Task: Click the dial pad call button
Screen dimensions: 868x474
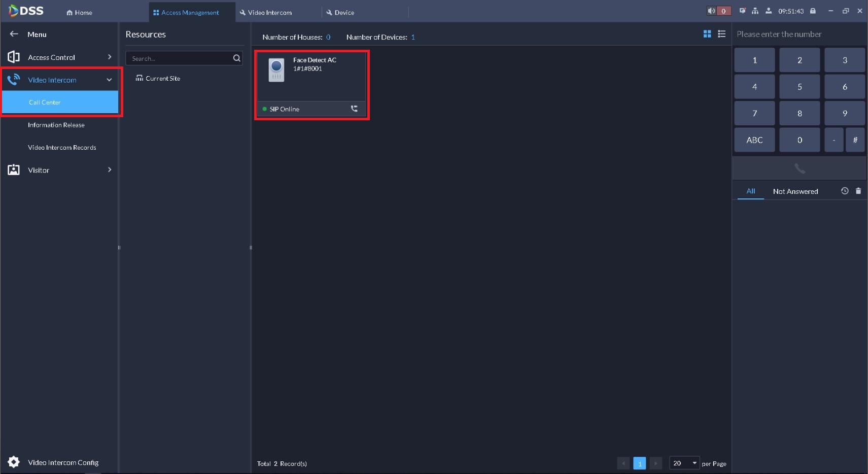Action: click(x=800, y=168)
